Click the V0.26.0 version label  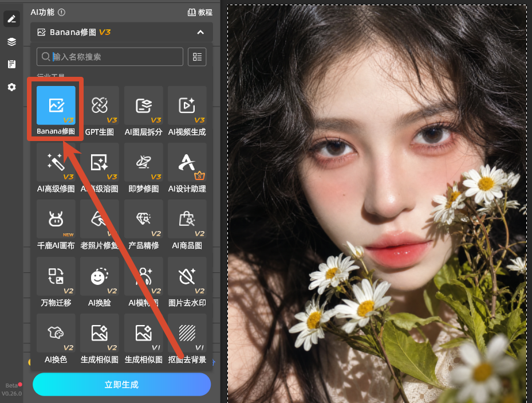click(11, 394)
